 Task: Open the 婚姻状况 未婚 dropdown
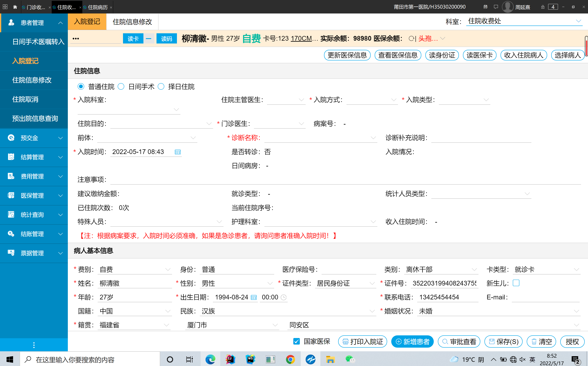tap(499, 311)
